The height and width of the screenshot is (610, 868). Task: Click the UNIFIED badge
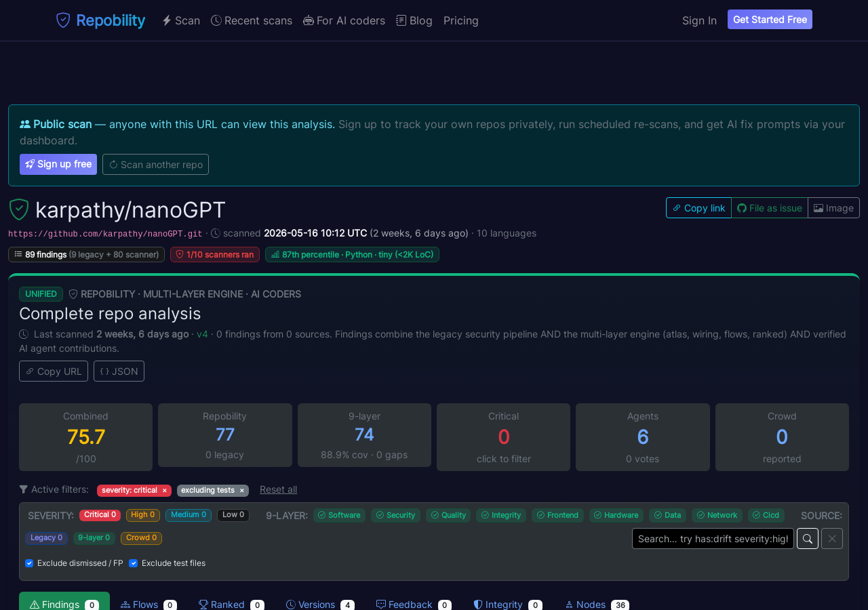click(41, 294)
